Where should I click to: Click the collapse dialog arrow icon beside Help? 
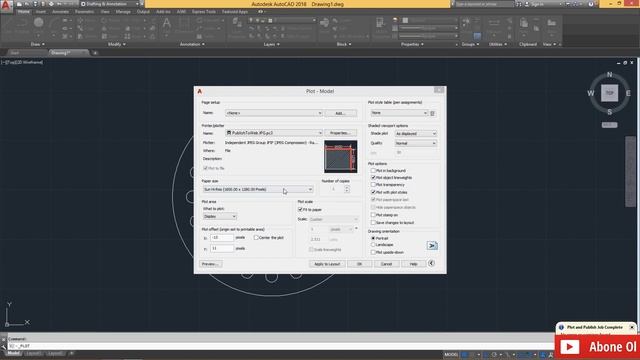pyautogui.click(x=431, y=263)
